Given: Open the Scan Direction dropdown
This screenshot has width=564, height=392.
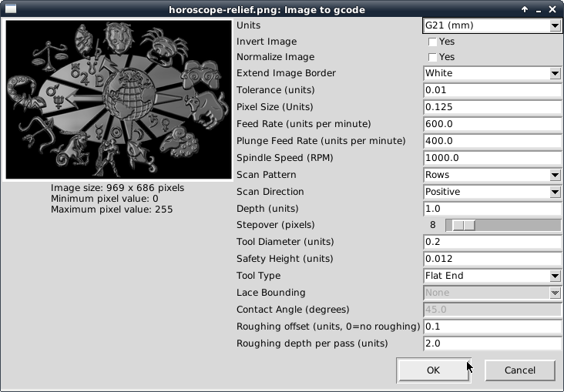Looking at the screenshot, I should 492,192.
